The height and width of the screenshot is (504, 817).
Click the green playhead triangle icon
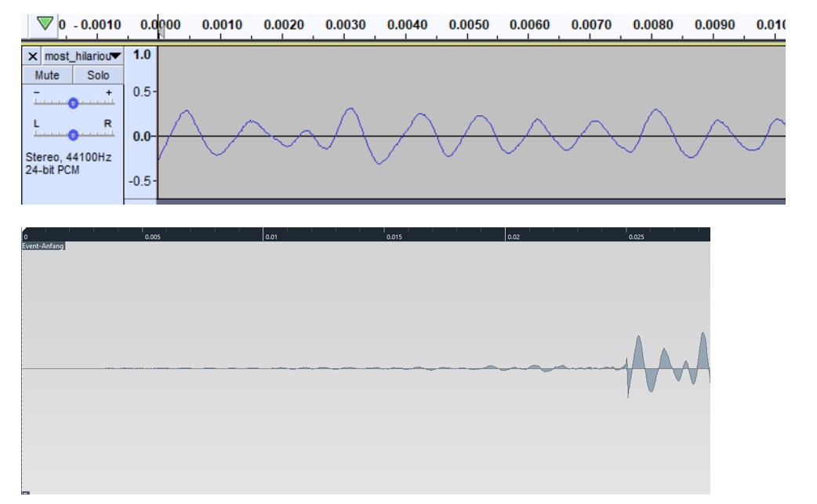tap(46, 24)
